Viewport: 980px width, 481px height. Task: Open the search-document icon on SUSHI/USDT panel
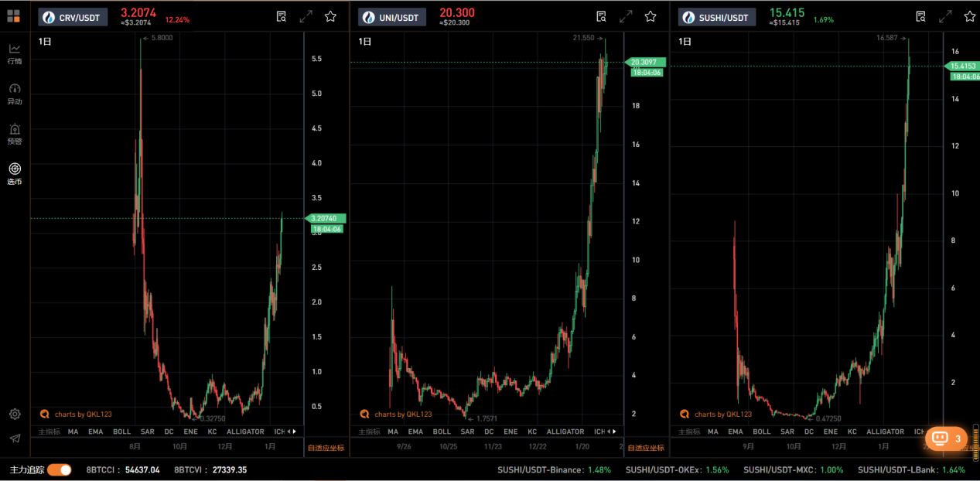pyautogui.click(x=920, y=16)
